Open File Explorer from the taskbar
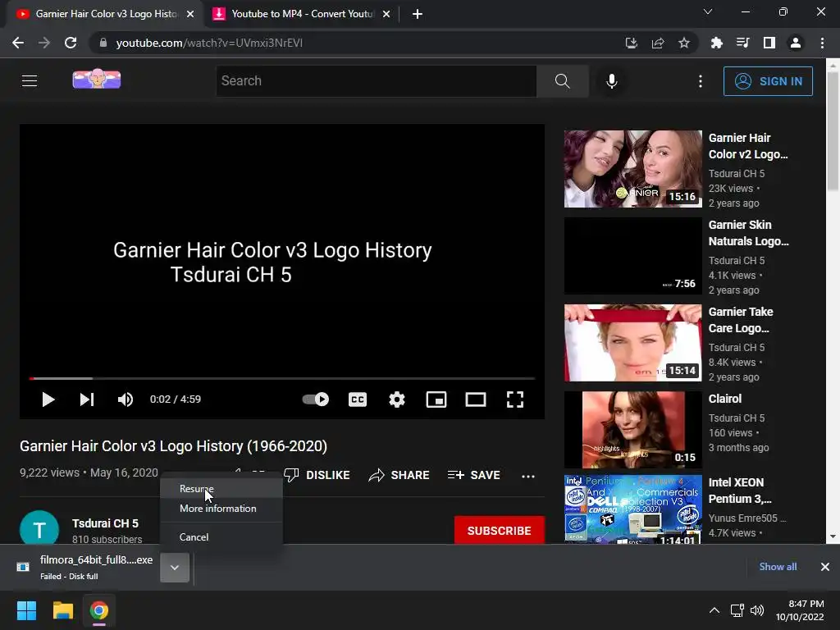This screenshot has height=630, width=840. click(x=62, y=610)
